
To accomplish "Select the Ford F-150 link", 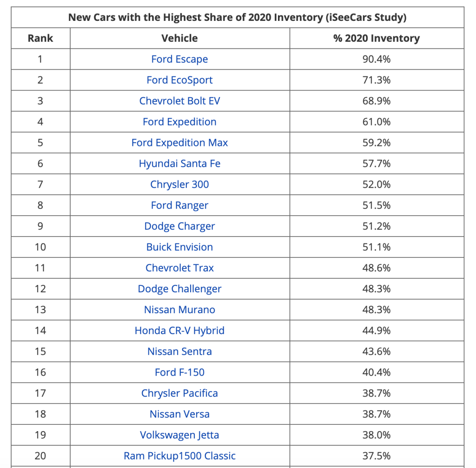I will pyautogui.click(x=179, y=373).
